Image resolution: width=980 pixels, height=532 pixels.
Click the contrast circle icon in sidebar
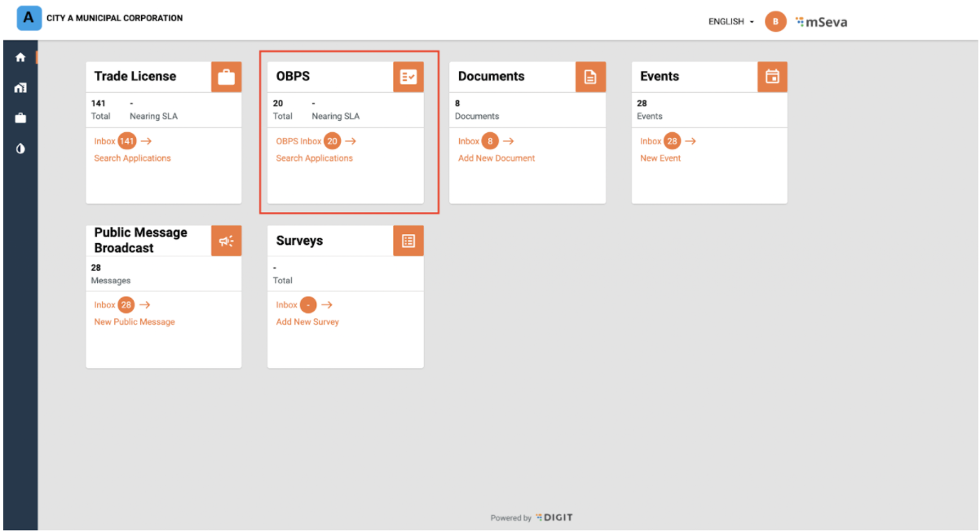(x=20, y=149)
